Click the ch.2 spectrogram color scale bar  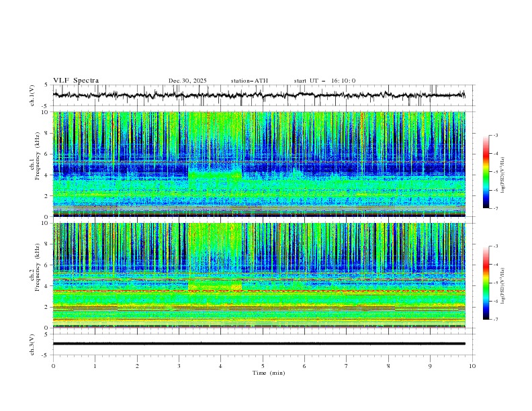point(486,282)
